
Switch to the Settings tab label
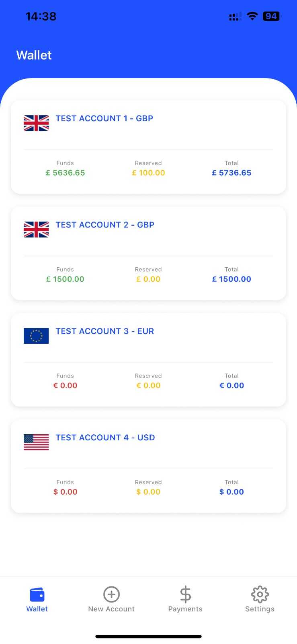260,609
